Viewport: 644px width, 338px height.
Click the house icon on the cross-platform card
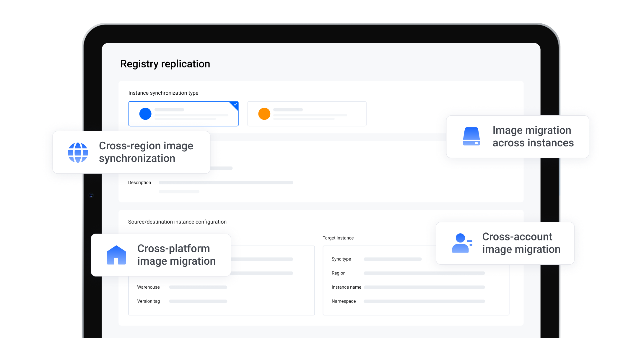(116, 255)
